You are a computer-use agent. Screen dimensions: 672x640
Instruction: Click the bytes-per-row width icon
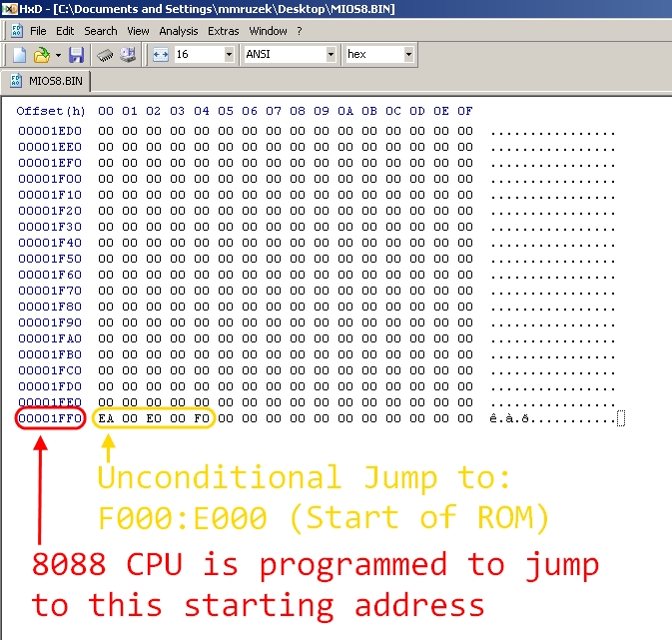pos(161,55)
